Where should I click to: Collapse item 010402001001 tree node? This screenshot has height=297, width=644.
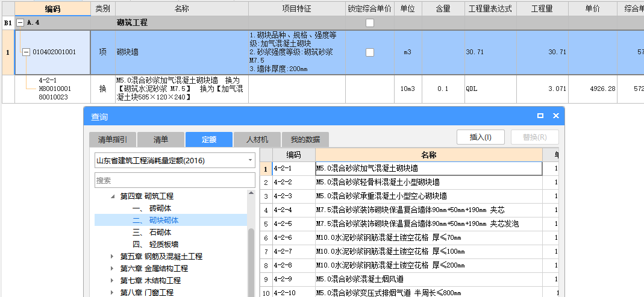(x=27, y=52)
